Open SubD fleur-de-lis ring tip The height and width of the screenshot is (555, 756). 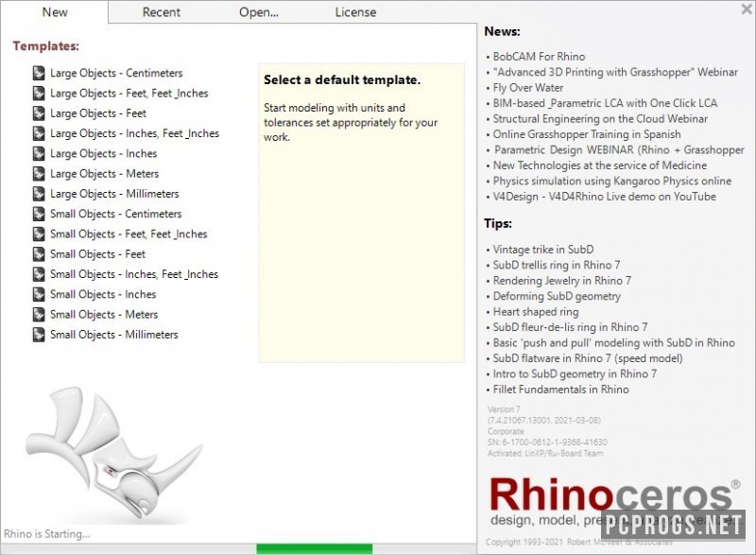[x=570, y=327]
